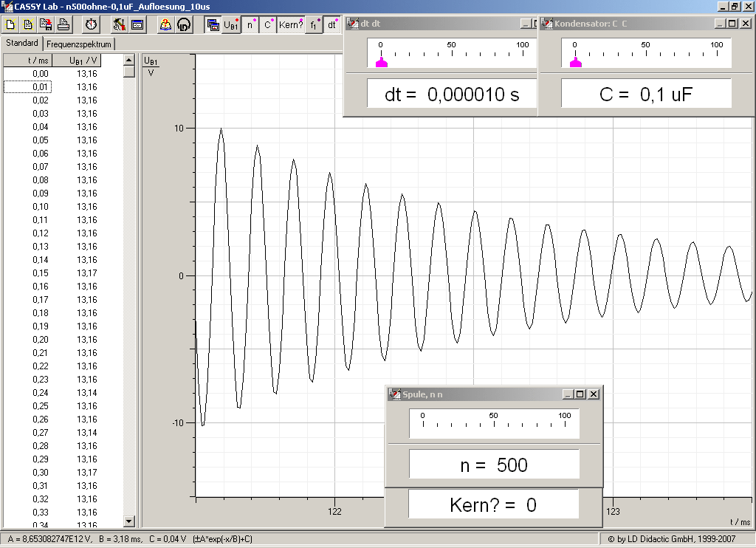Viewport: 756px width, 548px height.
Task: Toggle the f1 display instrument button
Action: click(314, 24)
